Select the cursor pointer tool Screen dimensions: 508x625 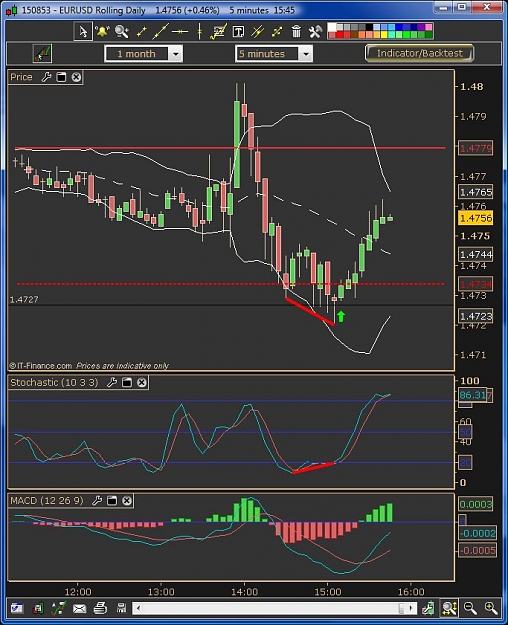[x=83, y=31]
